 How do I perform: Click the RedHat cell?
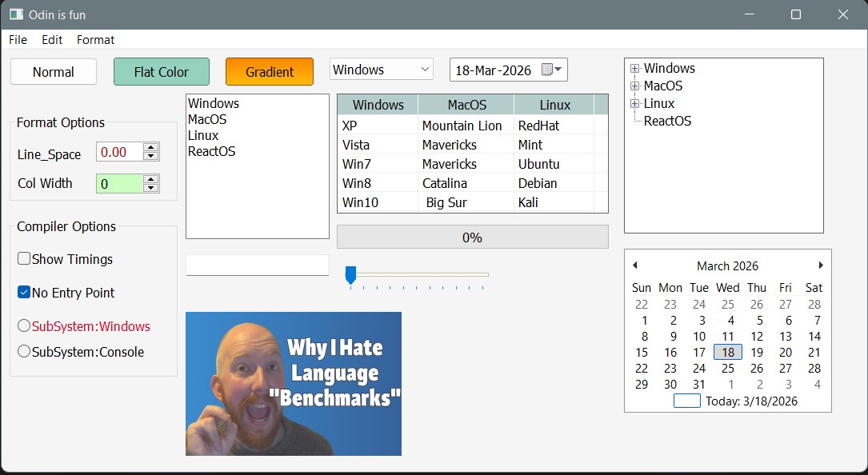554,126
